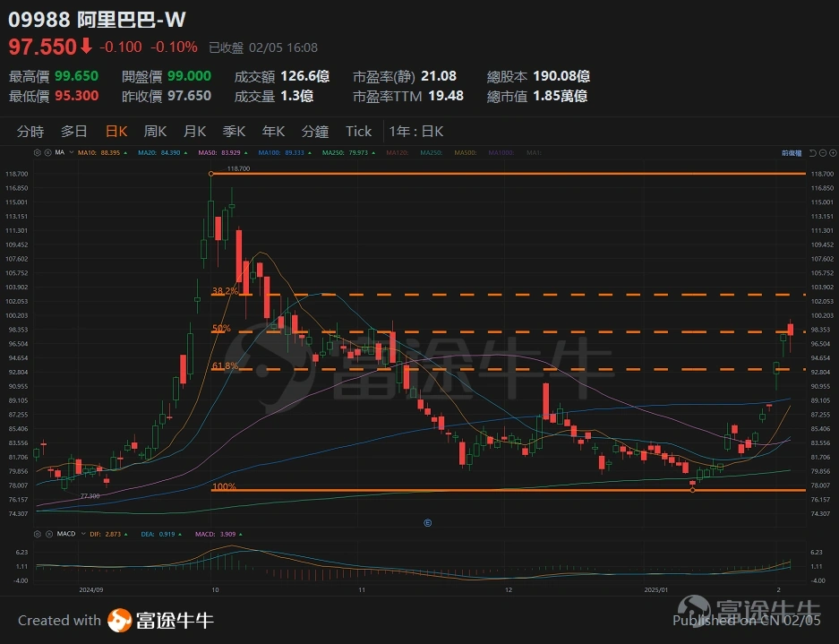
Task: Enable the dimmed MA120 moving average
Action: tap(397, 152)
